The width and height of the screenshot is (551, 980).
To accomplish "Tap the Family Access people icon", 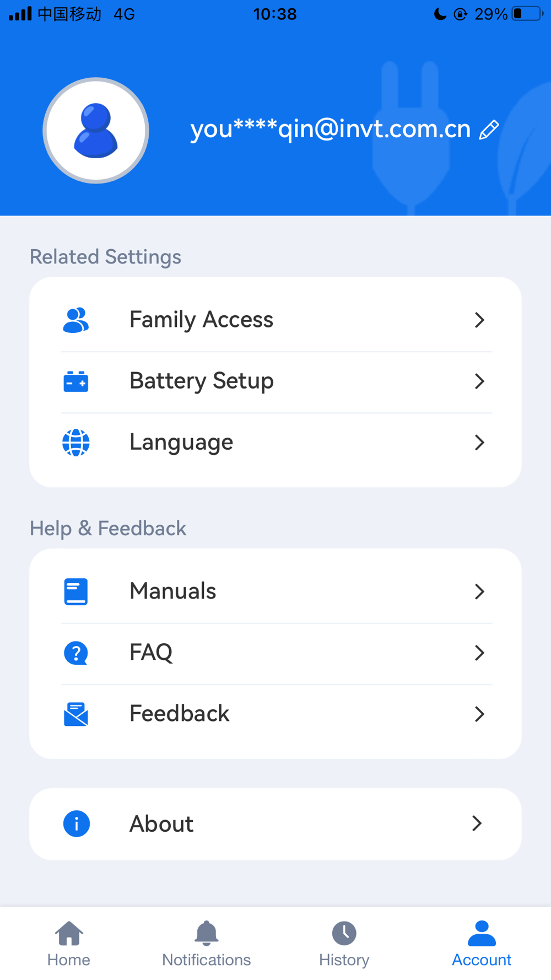I will point(76,320).
